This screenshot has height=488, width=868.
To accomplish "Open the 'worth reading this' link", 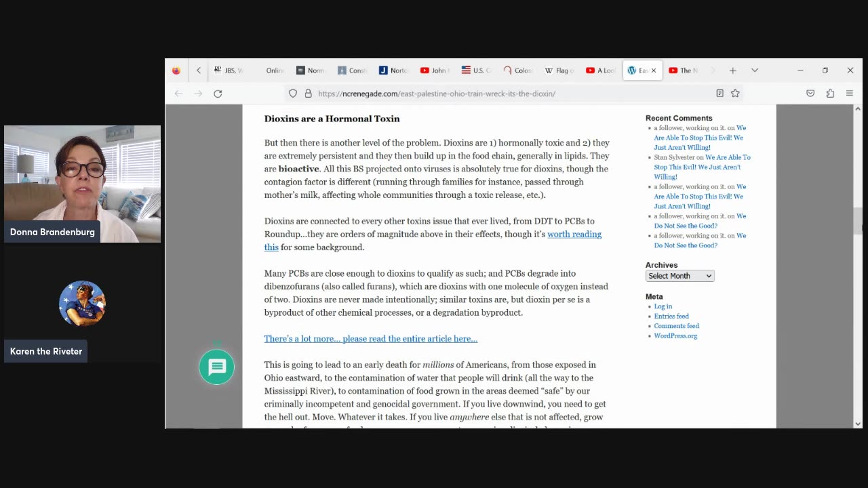I will 574,235.
